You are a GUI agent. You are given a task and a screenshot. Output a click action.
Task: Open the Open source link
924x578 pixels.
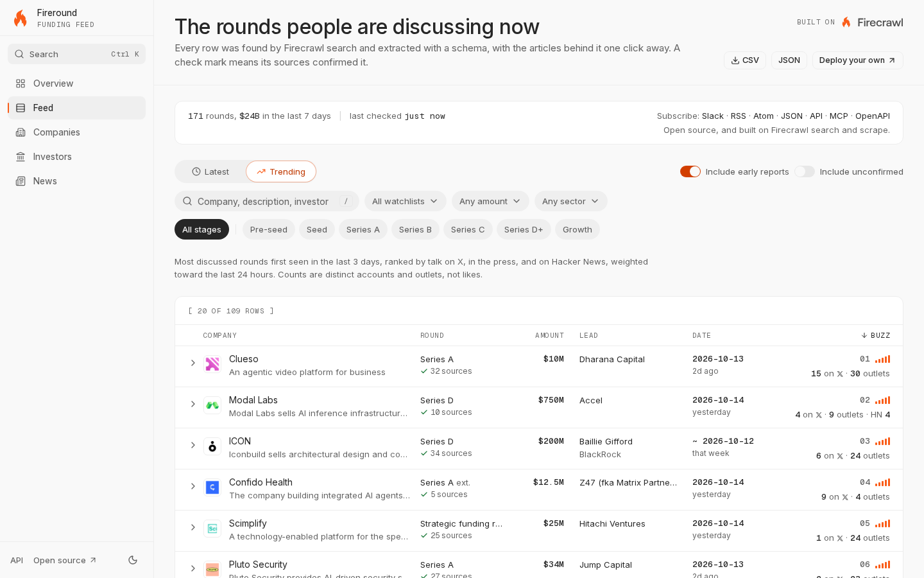pyautogui.click(x=65, y=560)
